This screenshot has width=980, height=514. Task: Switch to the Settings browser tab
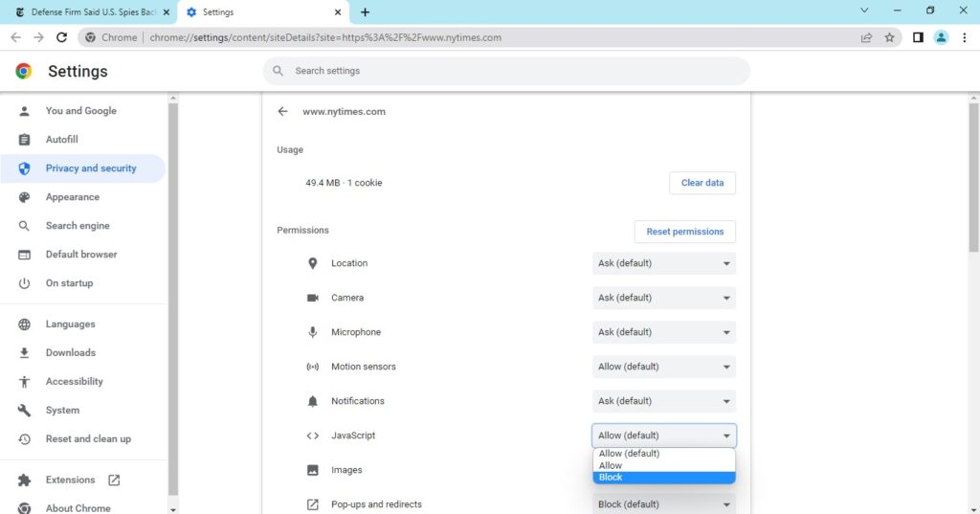pos(262,11)
